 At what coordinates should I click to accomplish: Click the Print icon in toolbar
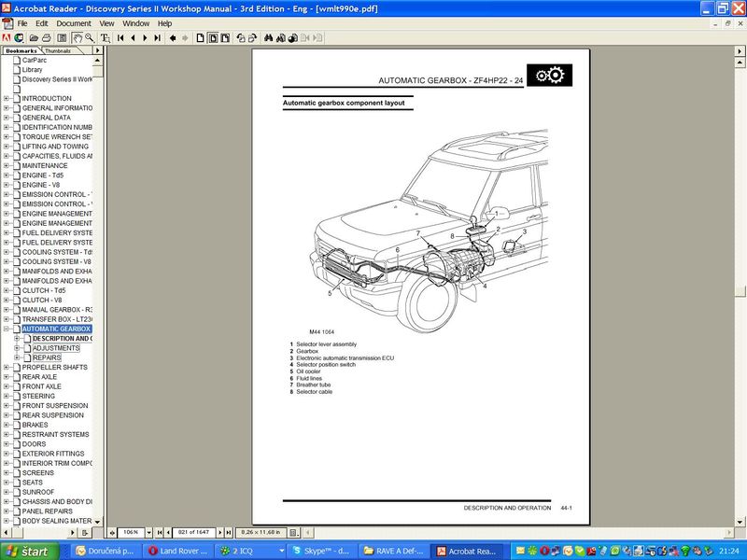pos(46,38)
